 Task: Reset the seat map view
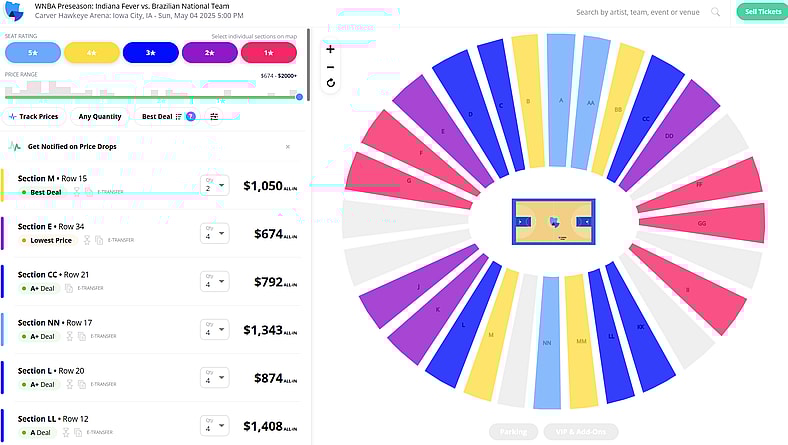tap(331, 83)
